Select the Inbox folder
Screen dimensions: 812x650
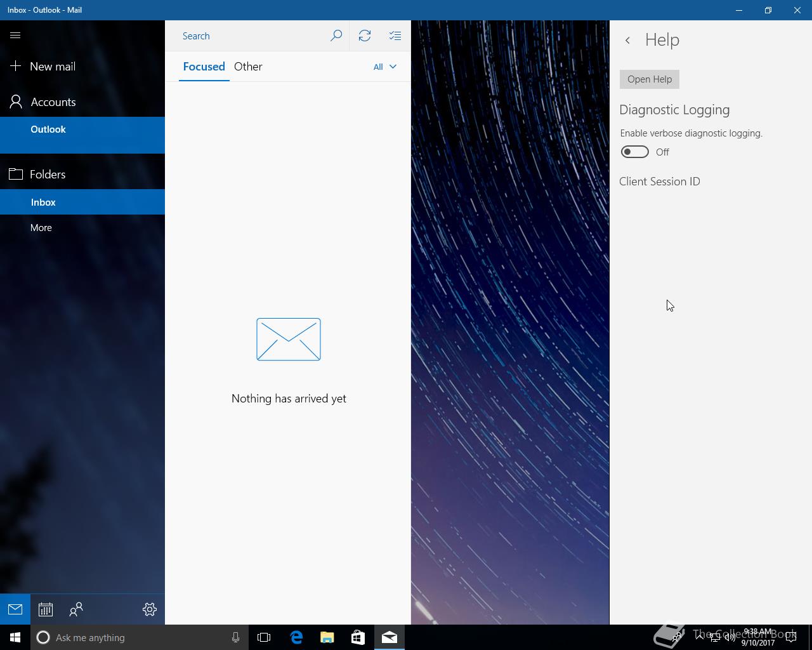(x=82, y=202)
